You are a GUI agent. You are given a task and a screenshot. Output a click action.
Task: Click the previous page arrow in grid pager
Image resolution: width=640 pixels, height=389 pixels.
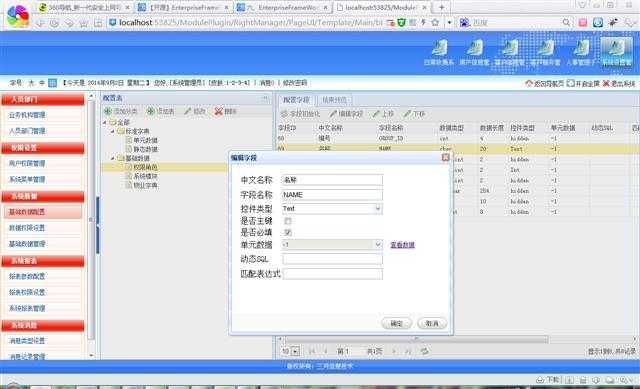click(326, 351)
